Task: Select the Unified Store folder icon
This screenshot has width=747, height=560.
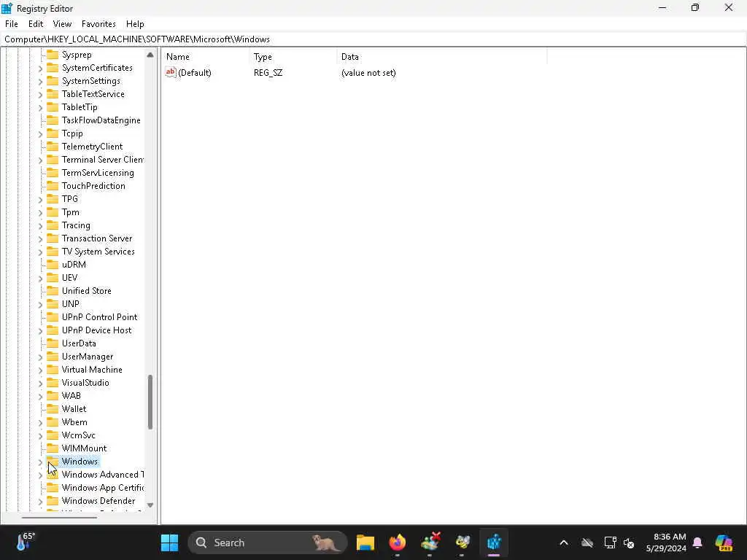Action: tap(53, 290)
